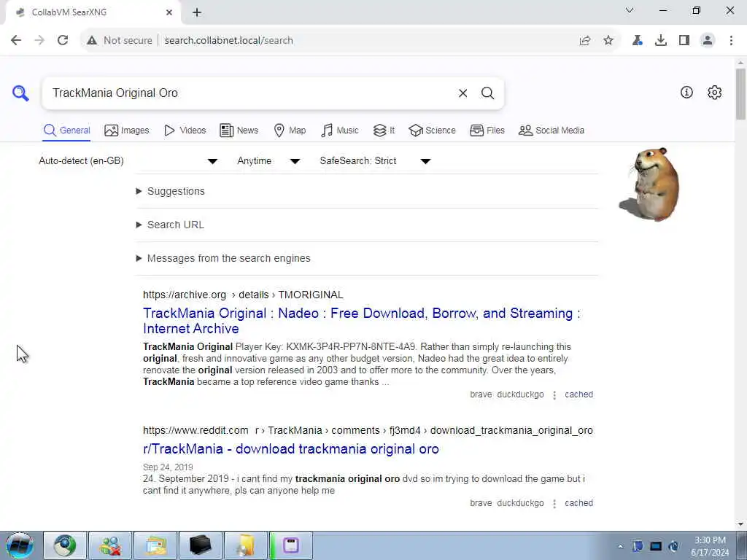Switch to News category
Image resolution: width=747 pixels, height=560 pixels.
coord(239,131)
